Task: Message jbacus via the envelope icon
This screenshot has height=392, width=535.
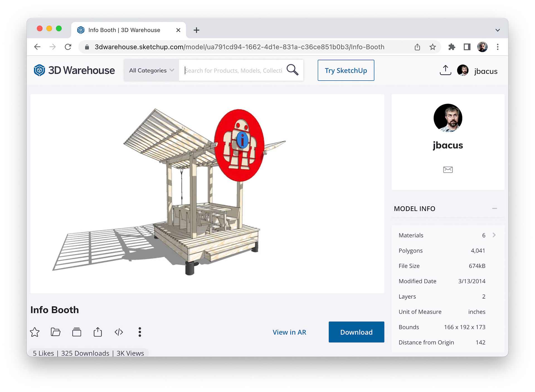Action: click(448, 170)
